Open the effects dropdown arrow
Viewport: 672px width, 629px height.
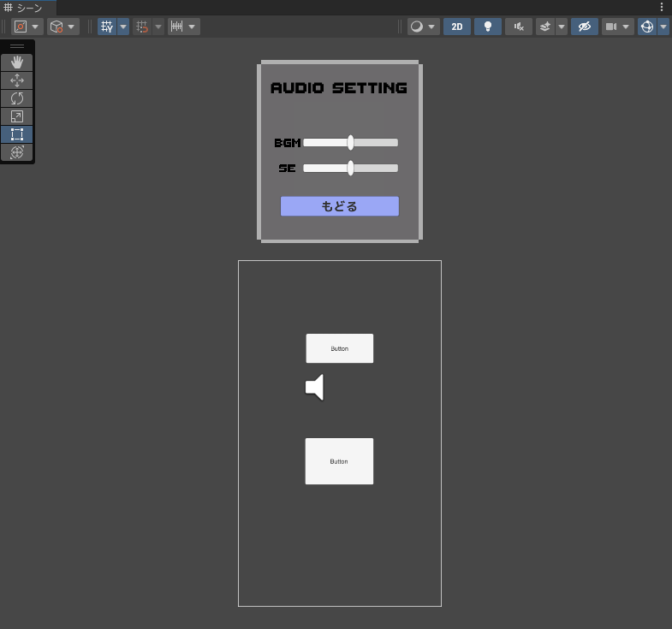coord(562,27)
